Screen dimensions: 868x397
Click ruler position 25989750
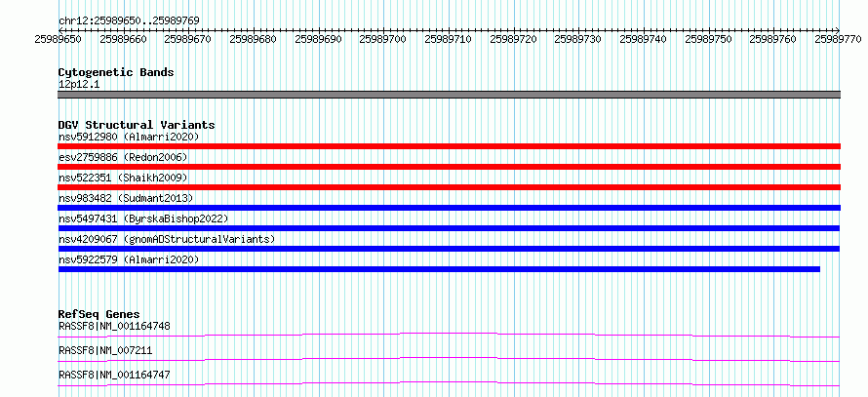709,39
